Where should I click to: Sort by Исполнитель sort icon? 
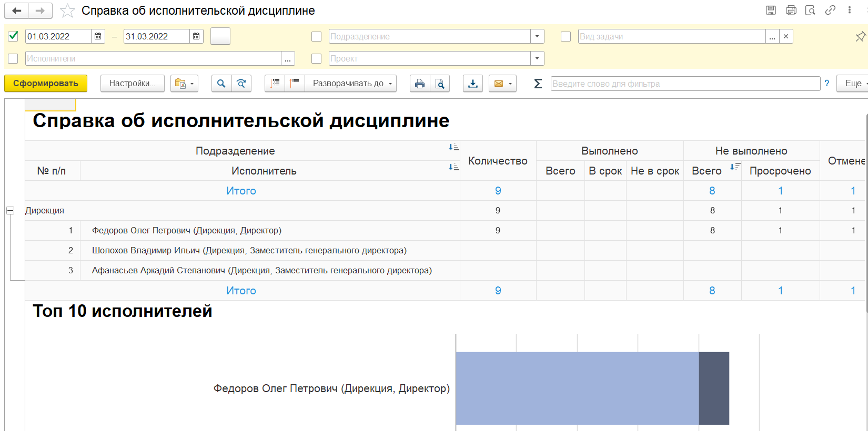point(453,167)
